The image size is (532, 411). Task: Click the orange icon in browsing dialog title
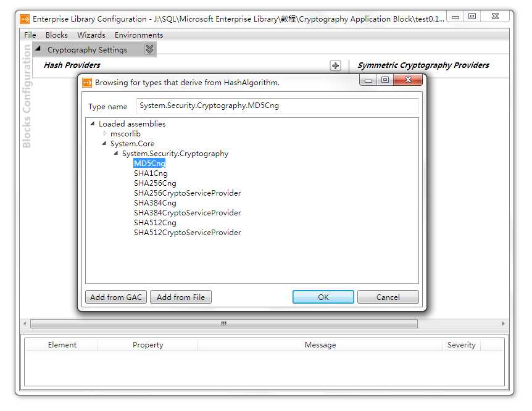click(x=87, y=83)
